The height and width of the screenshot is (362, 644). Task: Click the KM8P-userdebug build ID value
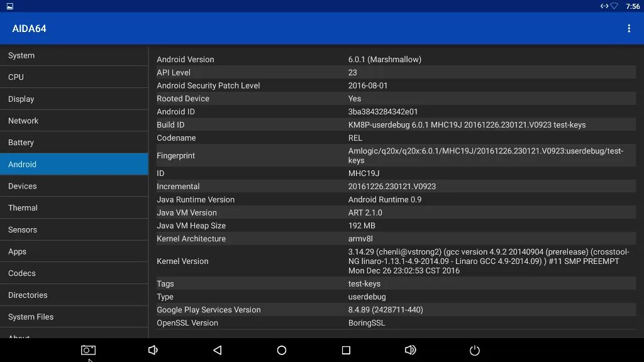(x=467, y=125)
